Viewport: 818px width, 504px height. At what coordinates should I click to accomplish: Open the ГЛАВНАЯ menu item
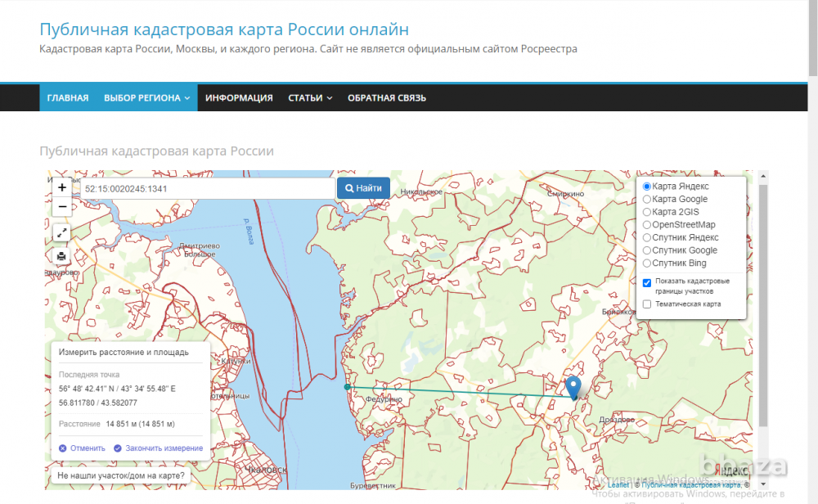coord(68,97)
